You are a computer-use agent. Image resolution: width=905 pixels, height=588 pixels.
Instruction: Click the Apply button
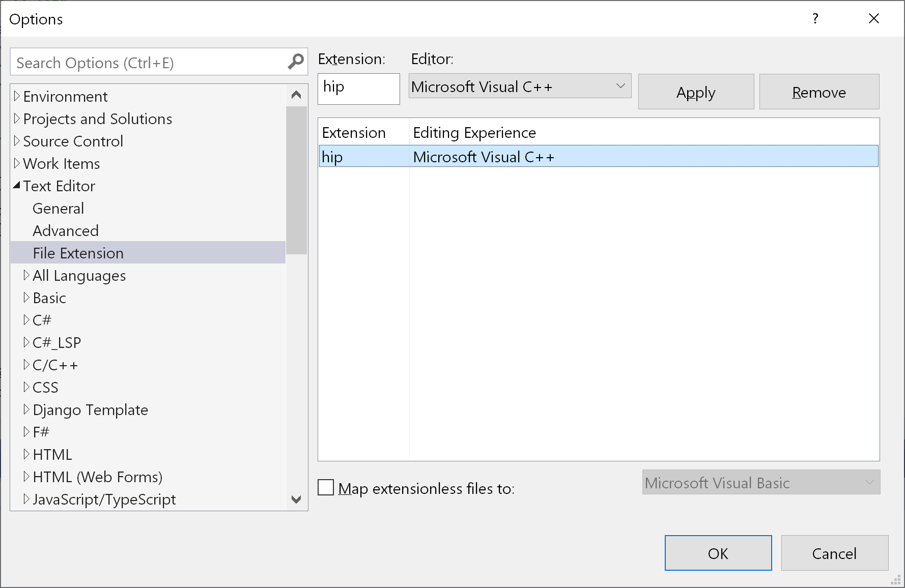click(x=695, y=92)
